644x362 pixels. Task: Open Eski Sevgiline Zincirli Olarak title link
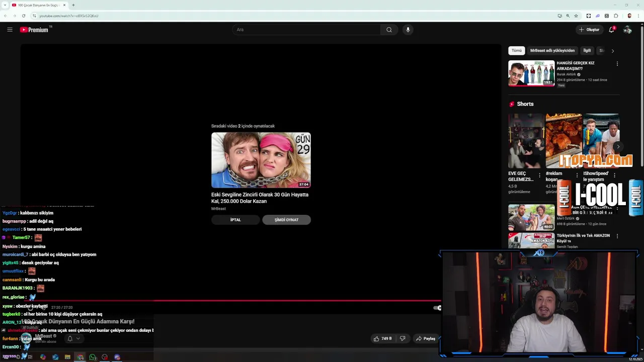click(x=260, y=198)
